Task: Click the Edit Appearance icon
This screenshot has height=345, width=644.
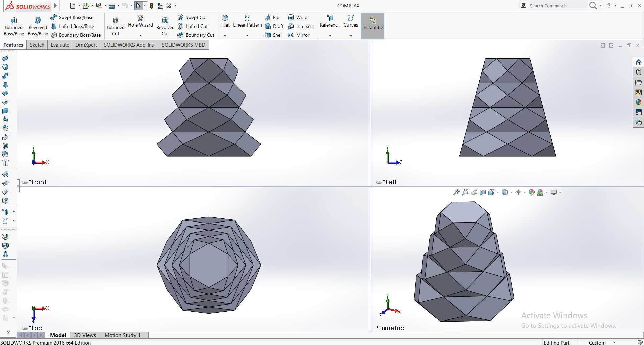Action: point(531,192)
